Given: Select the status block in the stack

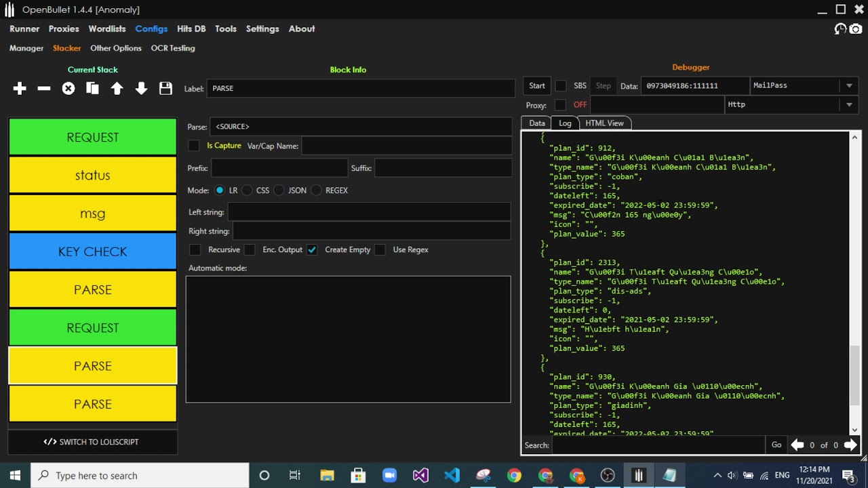Looking at the screenshot, I should click(x=93, y=176).
